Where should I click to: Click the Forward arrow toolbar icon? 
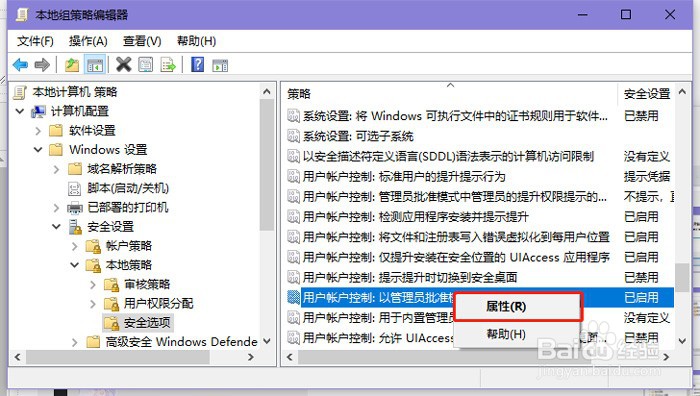tap(42, 65)
